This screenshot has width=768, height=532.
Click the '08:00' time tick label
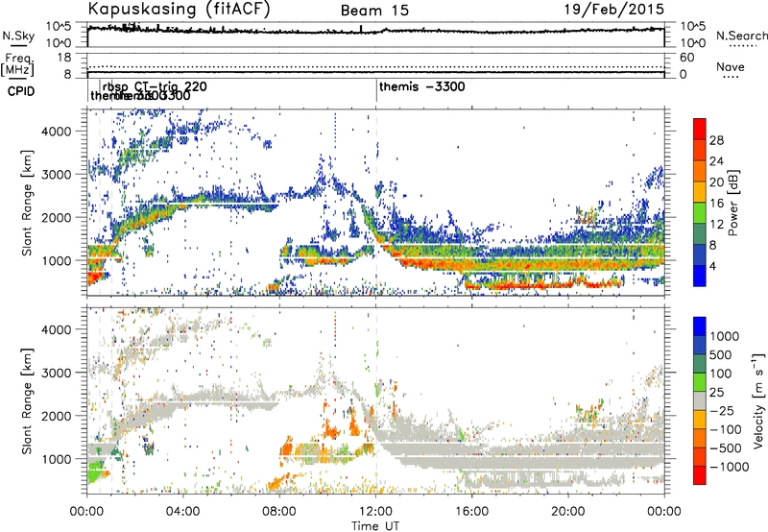point(279,512)
